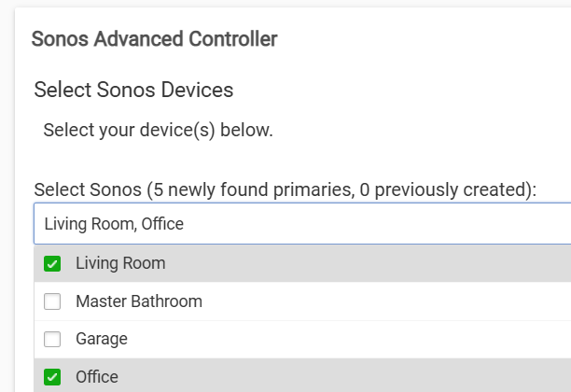Viewport: 571px width, 392px height.
Task: Click the "Office" option label text
Action: pyautogui.click(x=96, y=377)
